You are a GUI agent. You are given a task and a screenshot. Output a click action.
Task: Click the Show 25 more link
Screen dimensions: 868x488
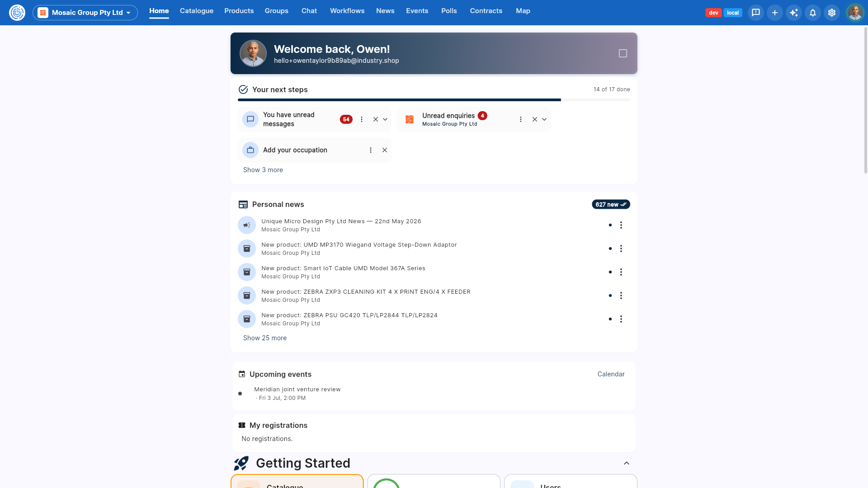coord(265,338)
